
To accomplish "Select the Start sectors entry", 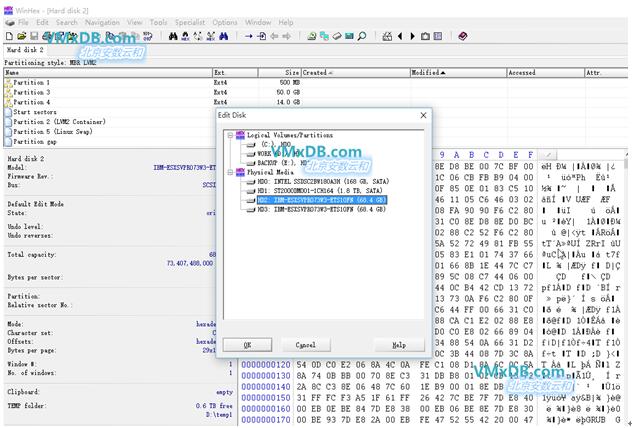I will 35,112.
